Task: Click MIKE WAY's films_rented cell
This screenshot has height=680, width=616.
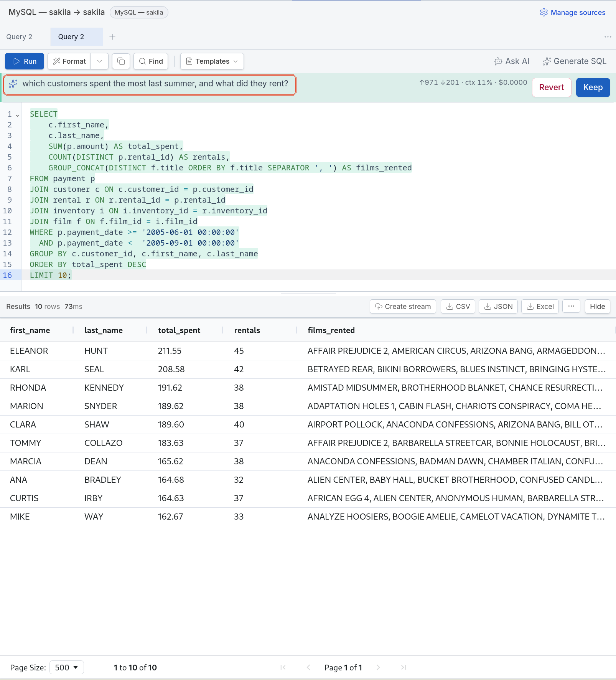Action: pyautogui.click(x=456, y=517)
